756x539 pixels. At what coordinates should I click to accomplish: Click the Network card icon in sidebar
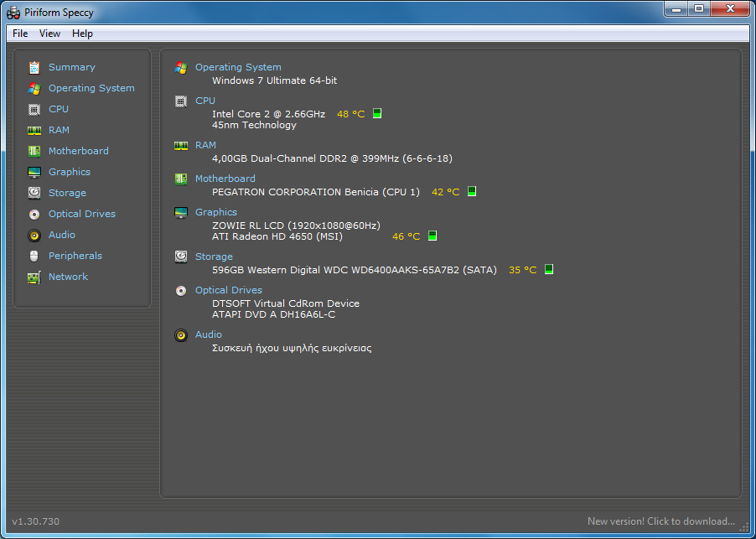[x=34, y=277]
